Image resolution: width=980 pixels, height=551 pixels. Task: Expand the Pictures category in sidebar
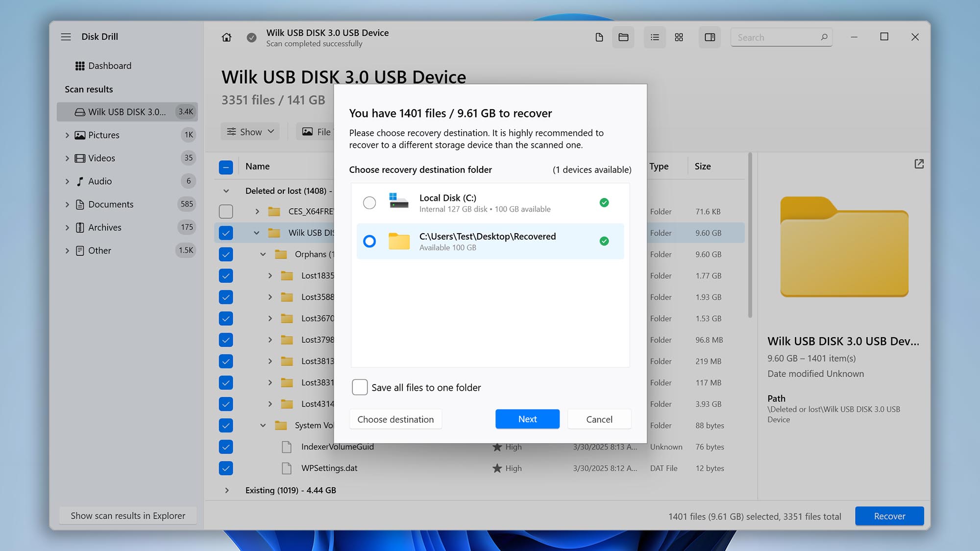[68, 135]
